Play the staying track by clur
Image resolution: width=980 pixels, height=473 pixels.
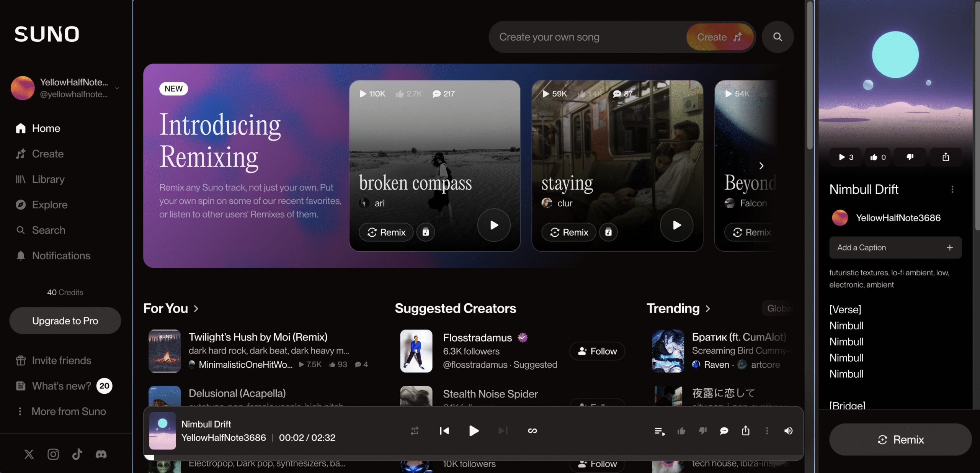point(676,225)
